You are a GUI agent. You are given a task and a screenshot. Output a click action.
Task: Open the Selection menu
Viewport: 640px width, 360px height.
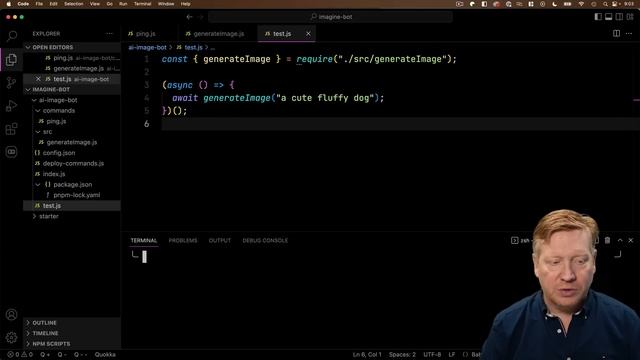tap(73, 4)
